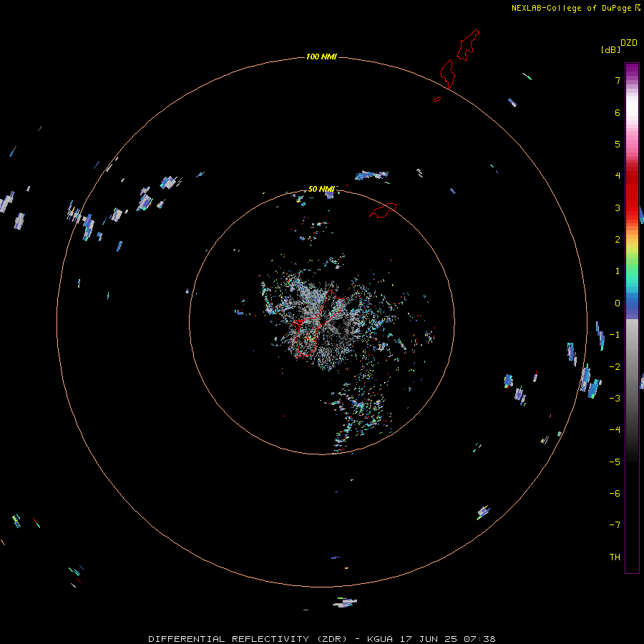This screenshot has height=644, width=644.
Task: Click the -1 value on color scale
Action: tap(615, 335)
